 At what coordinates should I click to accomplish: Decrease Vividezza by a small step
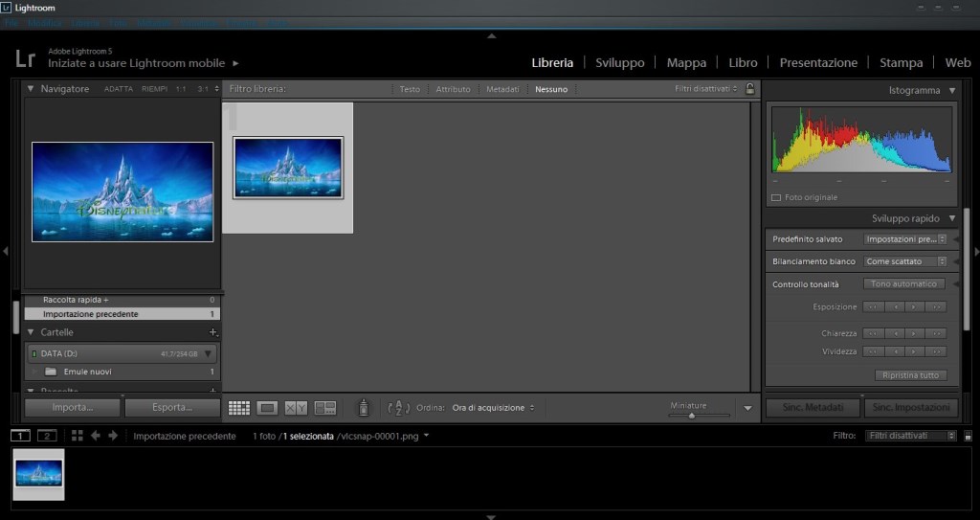895,351
